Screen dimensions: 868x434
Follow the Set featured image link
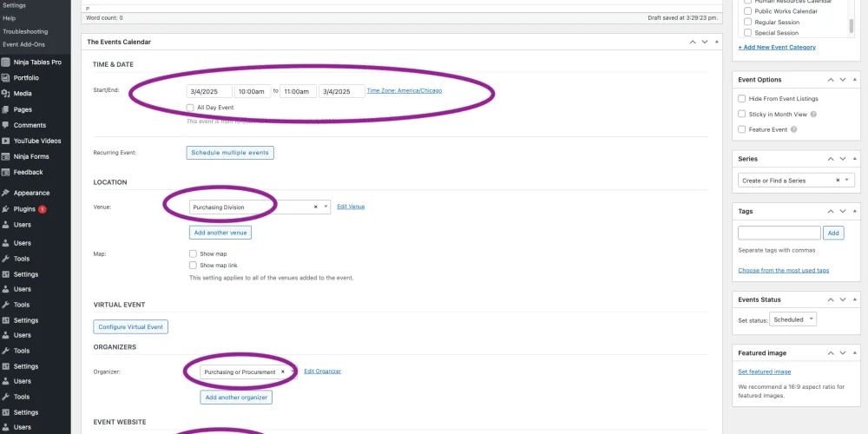[764, 372]
